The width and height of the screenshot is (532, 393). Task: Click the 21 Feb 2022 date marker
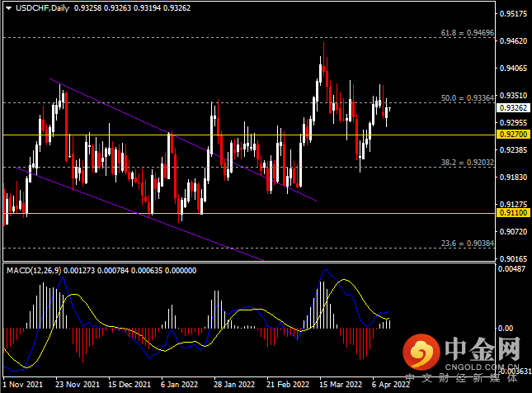tap(288, 385)
